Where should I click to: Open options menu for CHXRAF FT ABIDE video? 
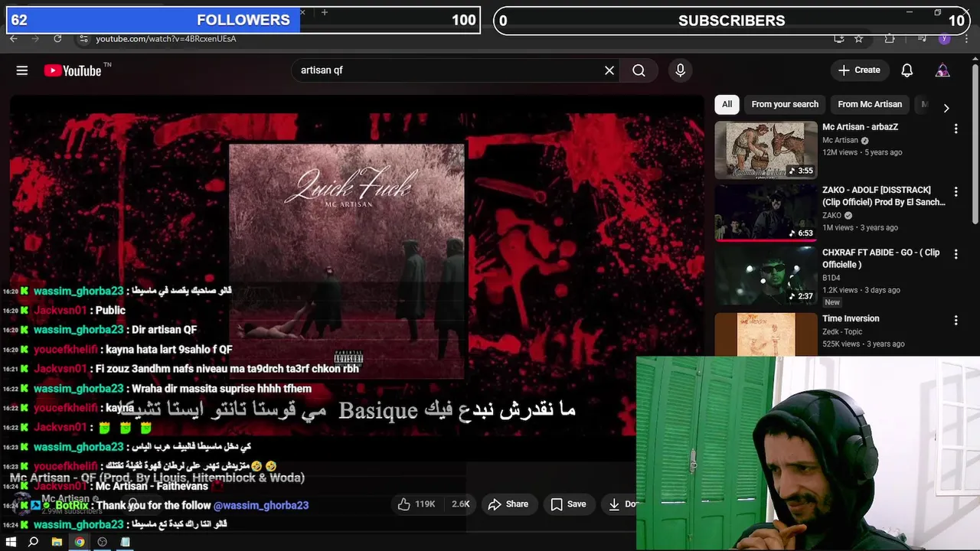pyautogui.click(x=955, y=254)
